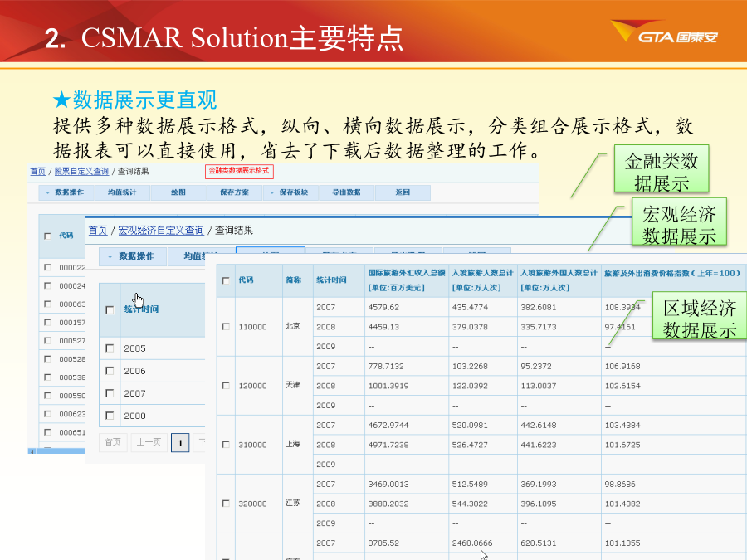Click the 上一页 pagination button
747x560 pixels.
click(x=149, y=442)
